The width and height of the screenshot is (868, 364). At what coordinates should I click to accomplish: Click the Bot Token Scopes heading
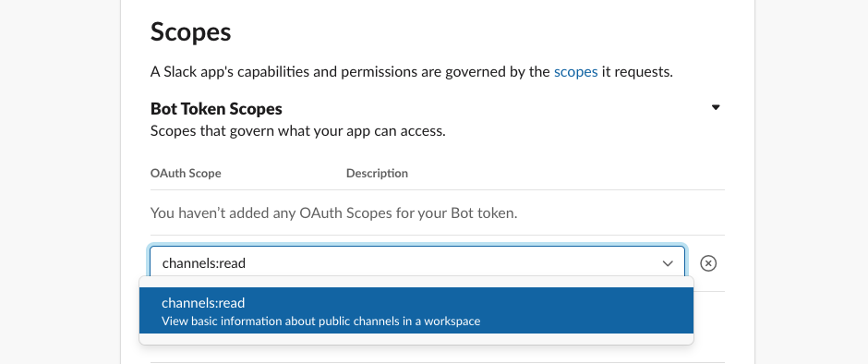[x=216, y=109]
